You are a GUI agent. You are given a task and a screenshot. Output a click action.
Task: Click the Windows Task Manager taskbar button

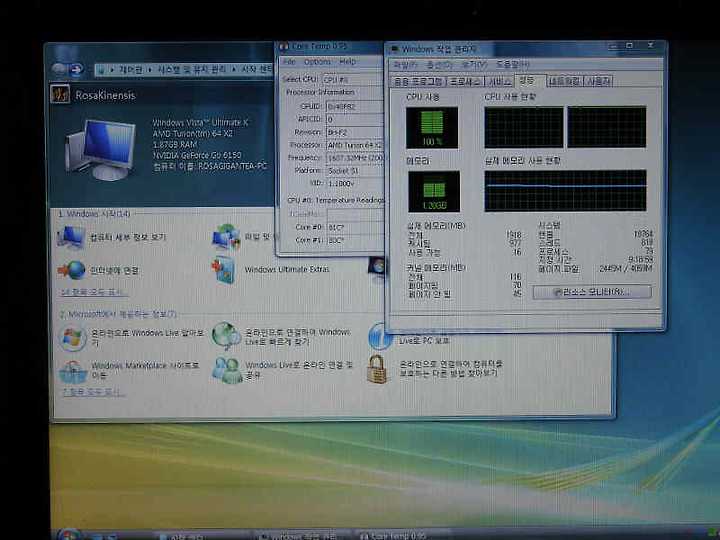pos(303,536)
